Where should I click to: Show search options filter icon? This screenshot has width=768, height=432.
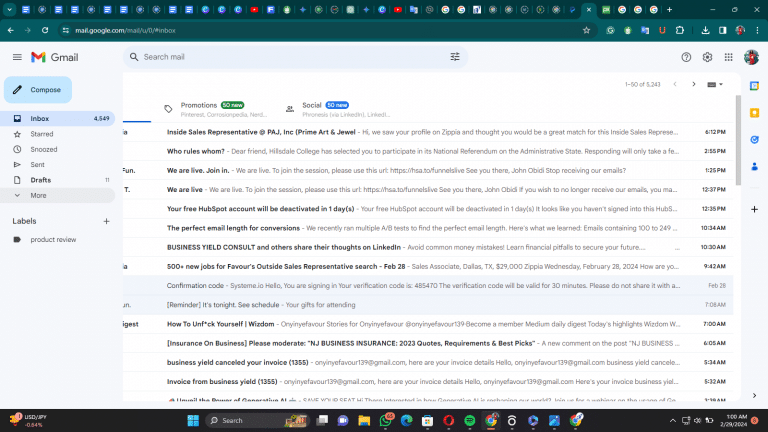pyautogui.click(x=455, y=57)
